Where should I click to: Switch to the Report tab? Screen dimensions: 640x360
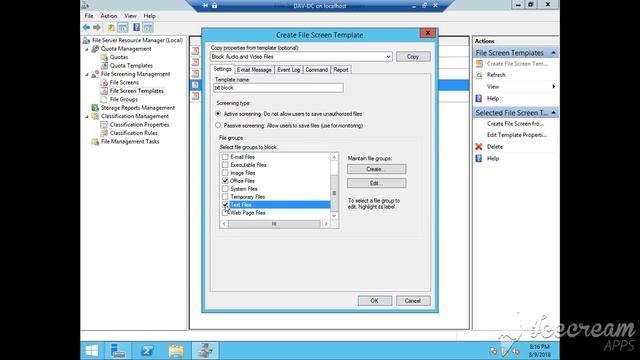pyautogui.click(x=341, y=70)
